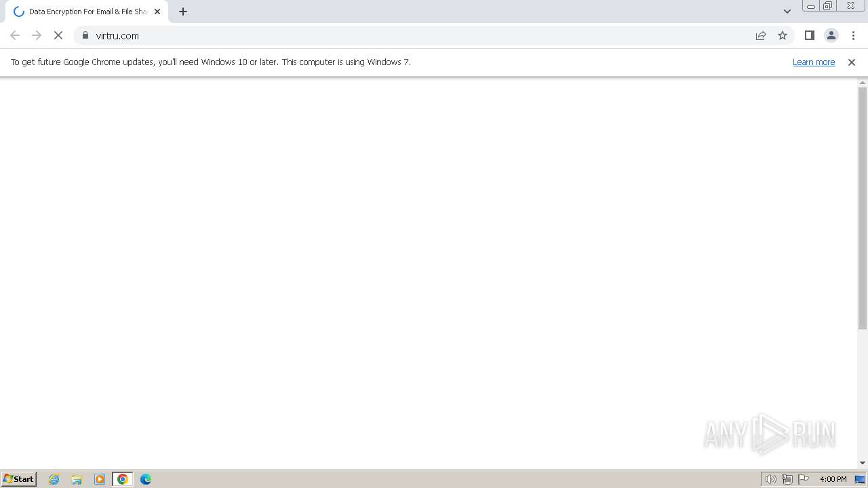Minimize the Chrome window
Viewport: 868px width, 488px height.
point(811,6)
